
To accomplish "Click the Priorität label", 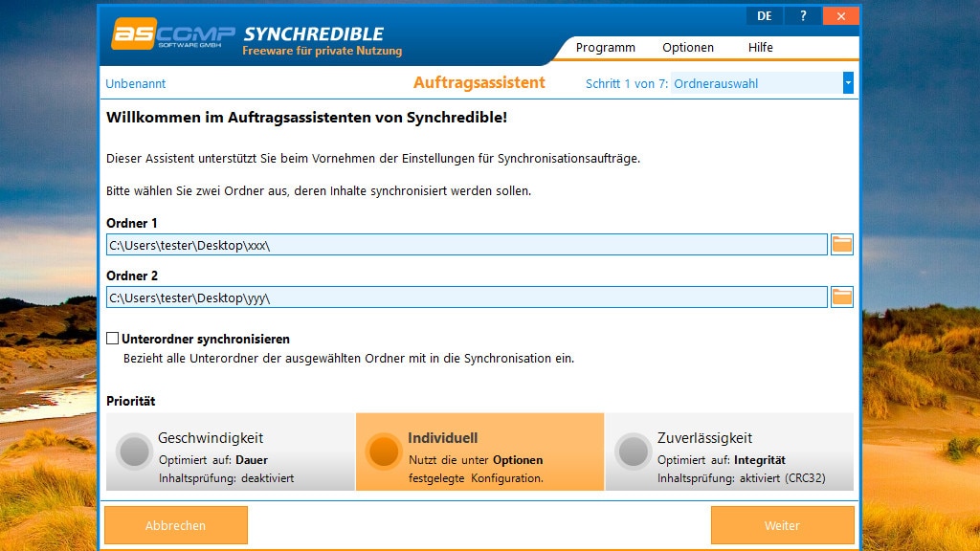I will (x=130, y=401).
